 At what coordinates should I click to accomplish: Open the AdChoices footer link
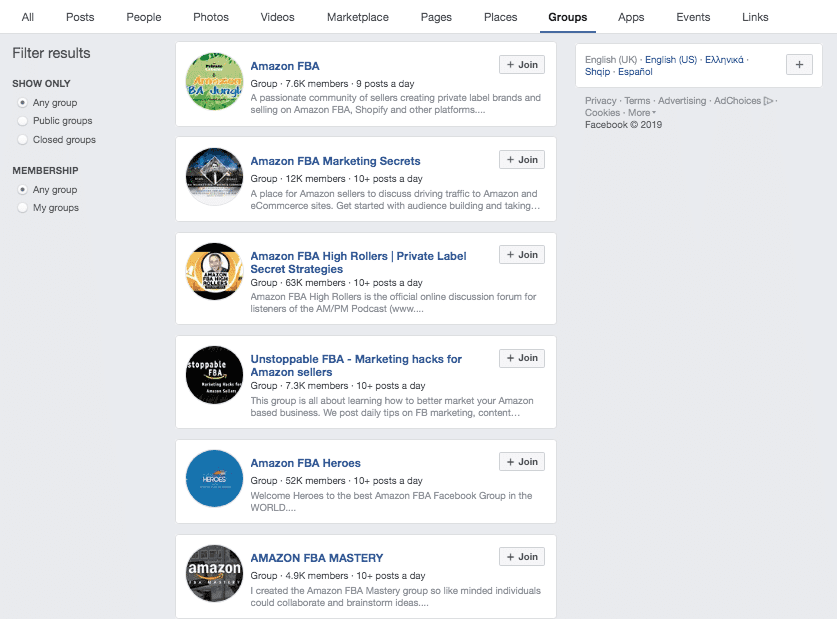tap(737, 101)
